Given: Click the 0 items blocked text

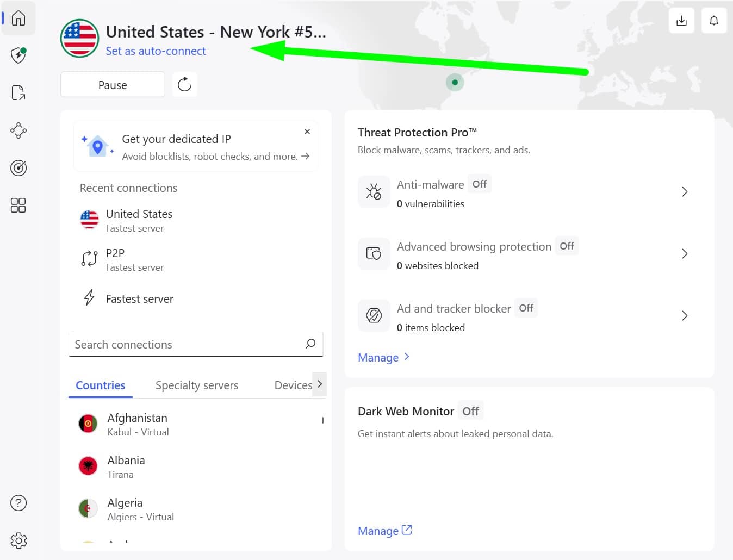Looking at the screenshot, I should pos(431,327).
